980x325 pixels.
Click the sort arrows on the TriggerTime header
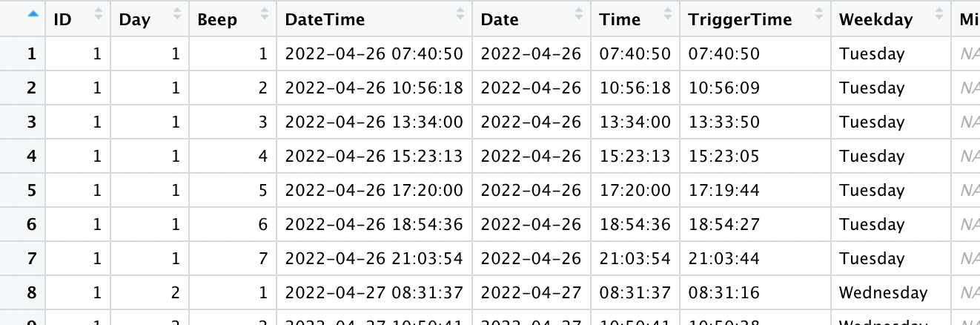tap(819, 13)
